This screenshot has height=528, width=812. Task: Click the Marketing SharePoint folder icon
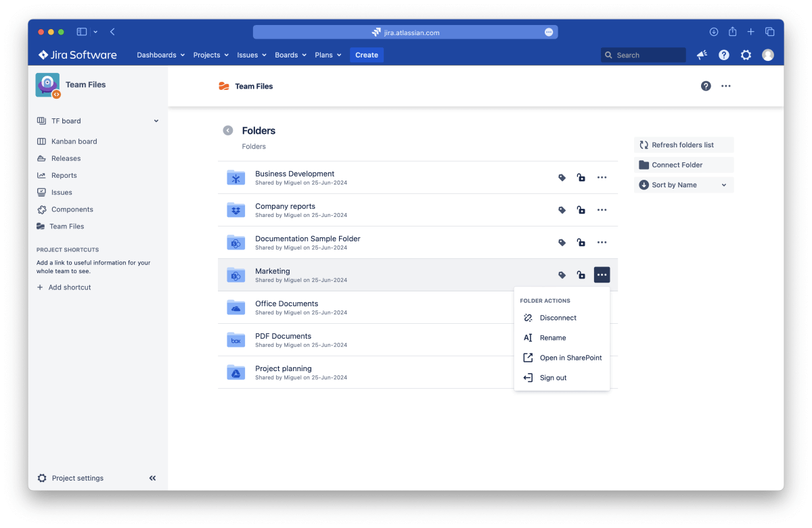tap(235, 275)
